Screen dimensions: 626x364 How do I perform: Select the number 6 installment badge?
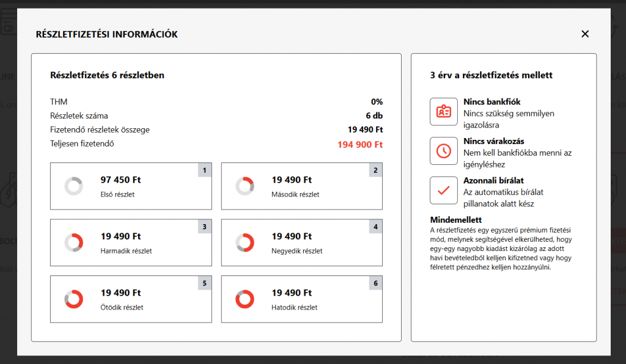[x=375, y=283]
